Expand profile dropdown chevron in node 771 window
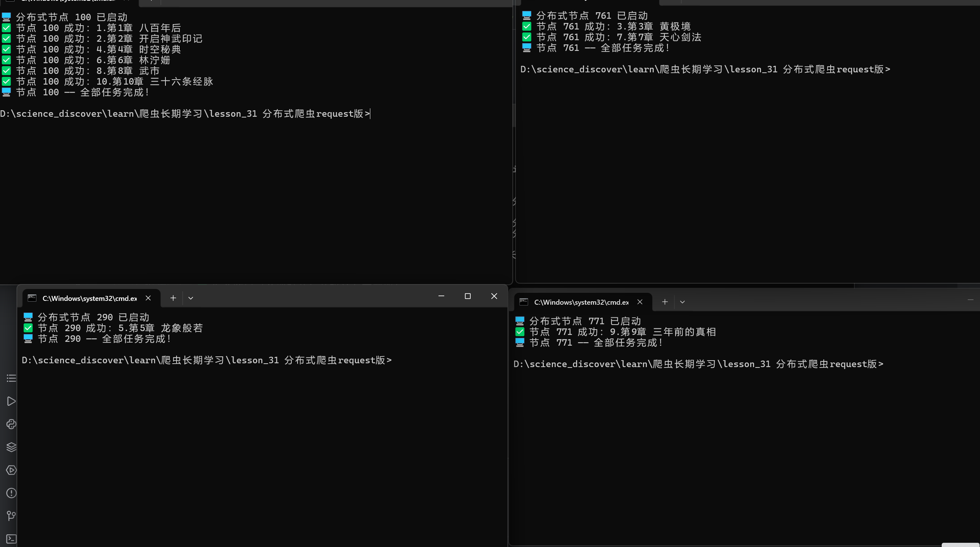The image size is (980, 547). click(x=682, y=302)
